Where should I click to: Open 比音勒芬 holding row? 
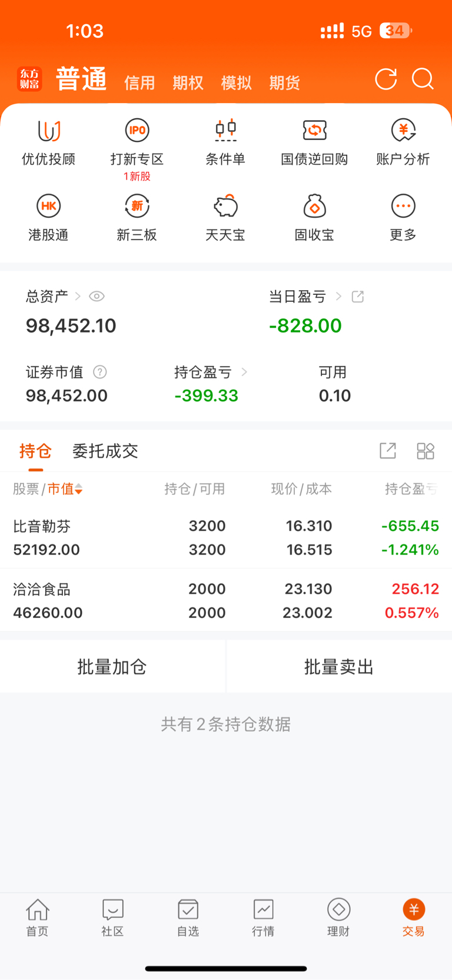point(226,537)
